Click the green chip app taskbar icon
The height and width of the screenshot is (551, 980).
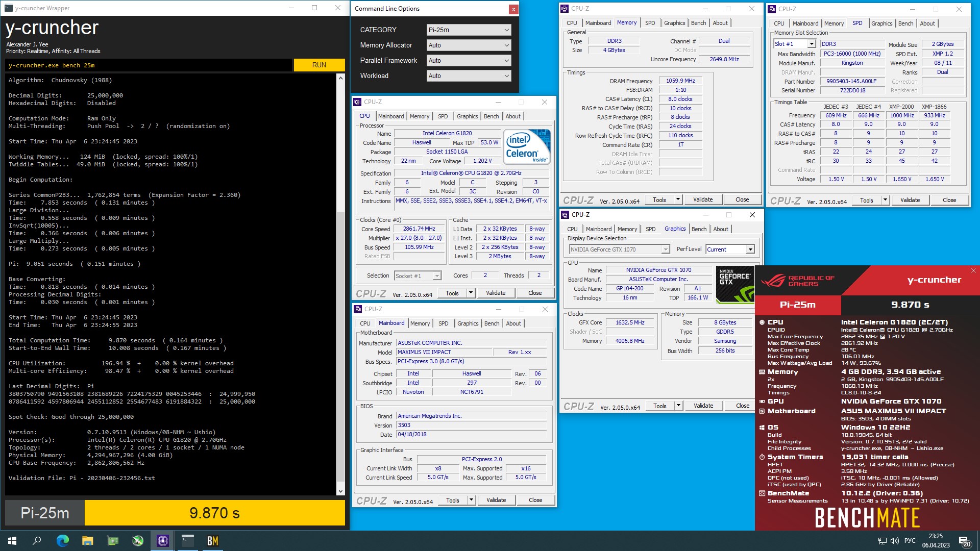(112, 541)
